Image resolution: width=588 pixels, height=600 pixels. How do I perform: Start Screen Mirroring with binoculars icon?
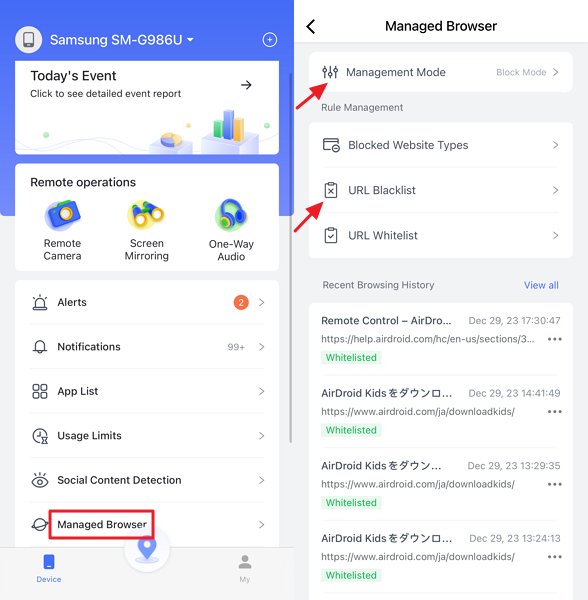click(x=147, y=230)
